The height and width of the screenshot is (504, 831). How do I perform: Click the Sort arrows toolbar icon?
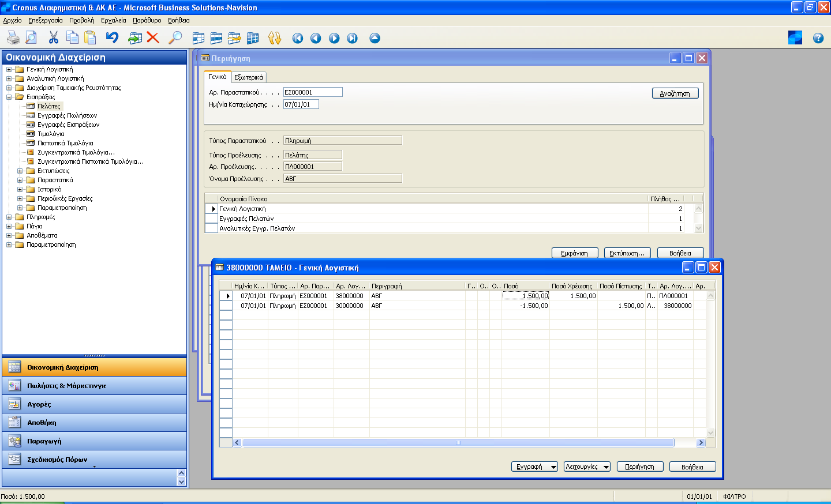pyautogui.click(x=275, y=38)
